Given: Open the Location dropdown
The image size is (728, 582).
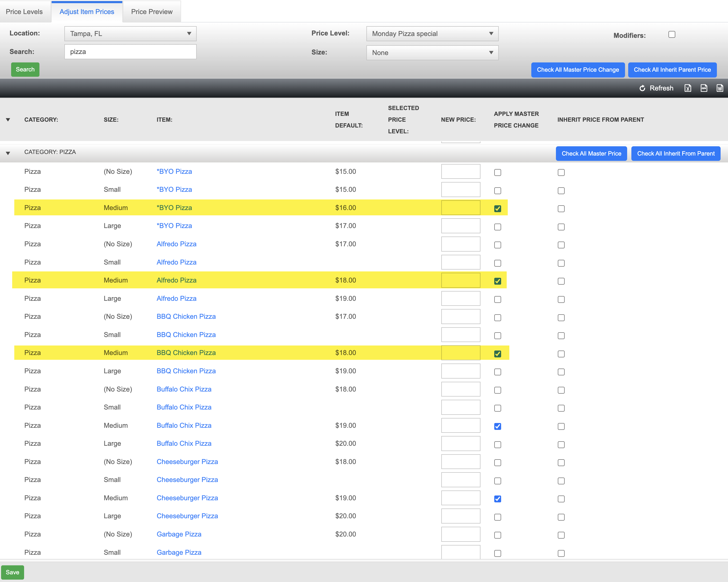Looking at the screenshot, I should (130, 34).
